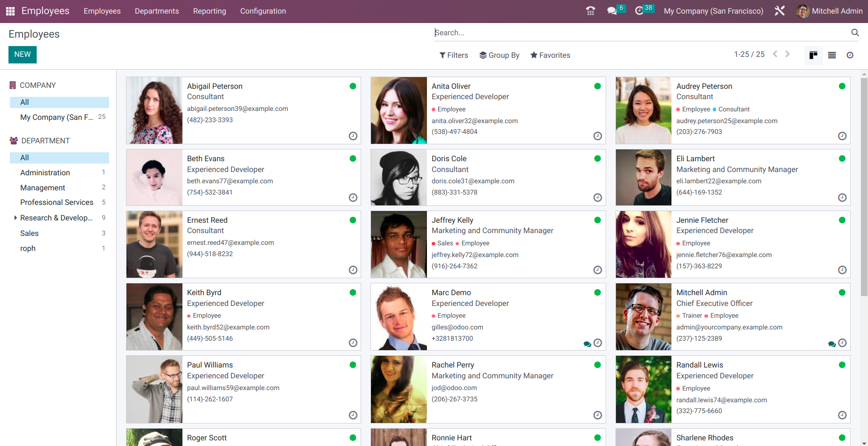Open Jennie Fletcher's photo thumbnail

click(643, 244)
